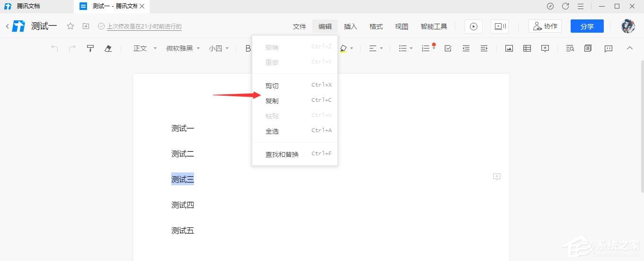Click the user profile avatar
Screen dimensions: 644x261
[628, 27]
